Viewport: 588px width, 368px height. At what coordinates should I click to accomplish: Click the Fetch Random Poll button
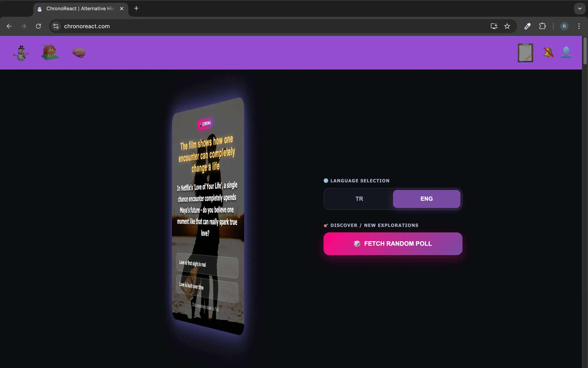point(393,244)
